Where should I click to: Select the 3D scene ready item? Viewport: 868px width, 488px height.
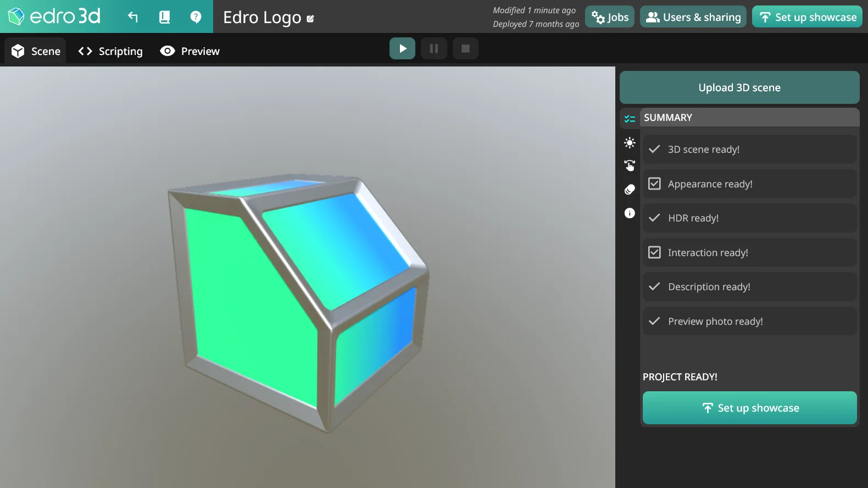750,149
